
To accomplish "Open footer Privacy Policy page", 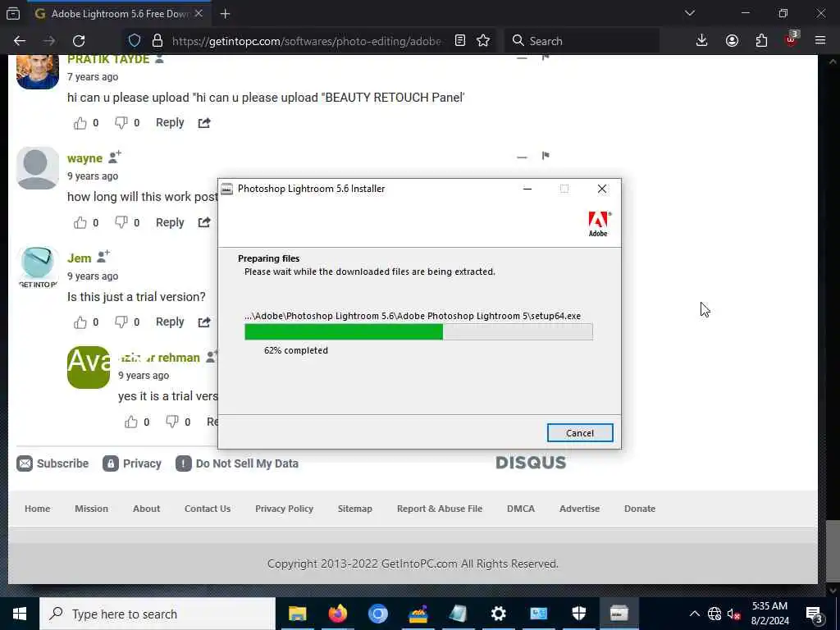I will coord(284,509).
